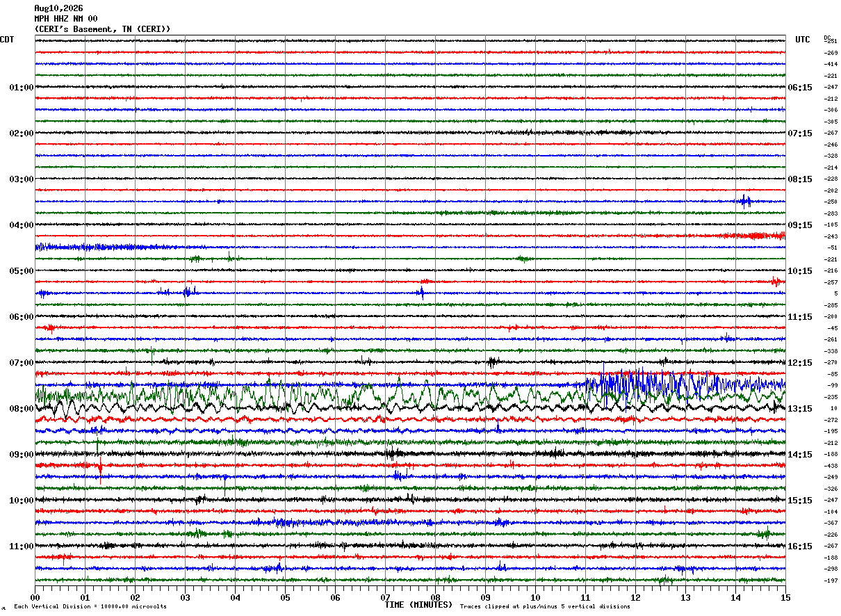Viewport: 841px width, 616px height.
Task: Click the Each Vertical Division microvolts note
Action: (x=90, y=606)
